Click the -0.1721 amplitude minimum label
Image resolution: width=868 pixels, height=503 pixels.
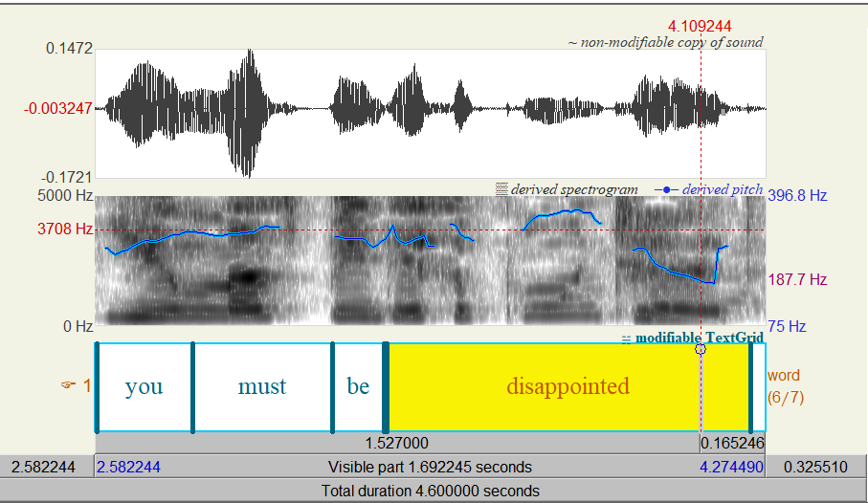[66, 177]
